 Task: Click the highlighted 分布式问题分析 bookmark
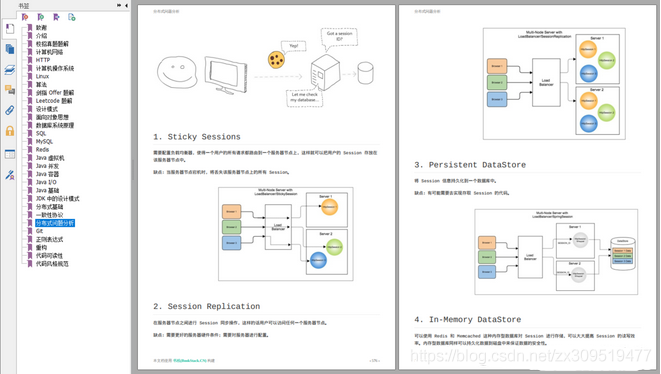tap(55, 223)
